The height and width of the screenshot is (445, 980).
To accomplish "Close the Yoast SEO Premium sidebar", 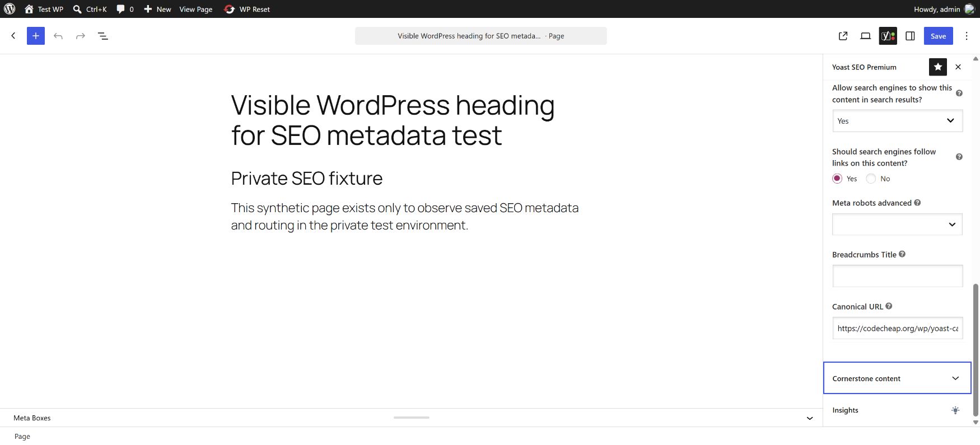I will point(958,67).
